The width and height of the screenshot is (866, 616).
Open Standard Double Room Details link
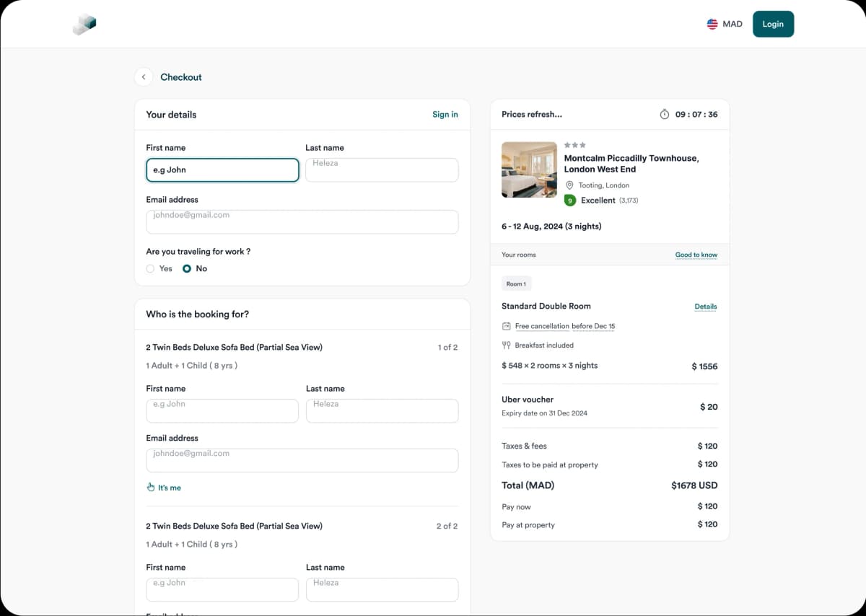tap(705, 307)
